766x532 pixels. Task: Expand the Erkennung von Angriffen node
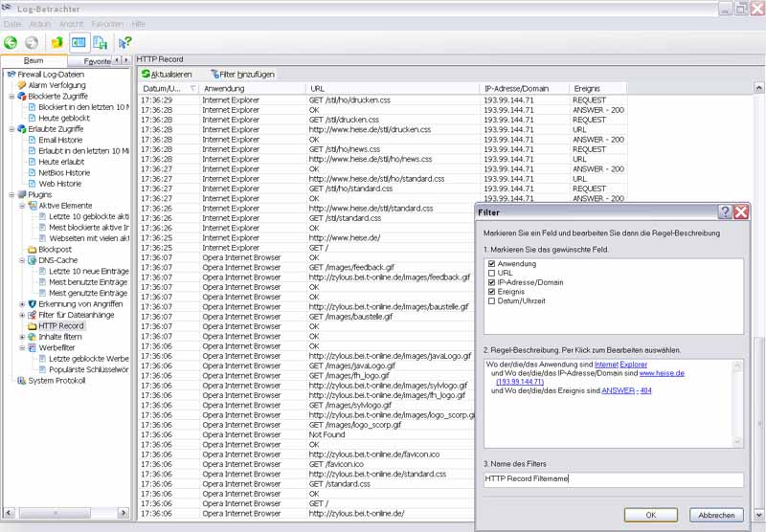23,303
